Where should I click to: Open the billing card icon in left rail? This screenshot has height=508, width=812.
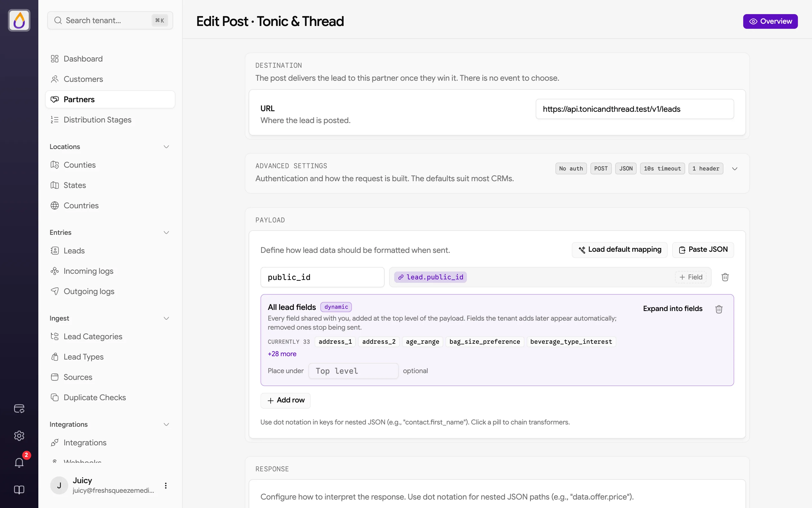coord(19,409)
